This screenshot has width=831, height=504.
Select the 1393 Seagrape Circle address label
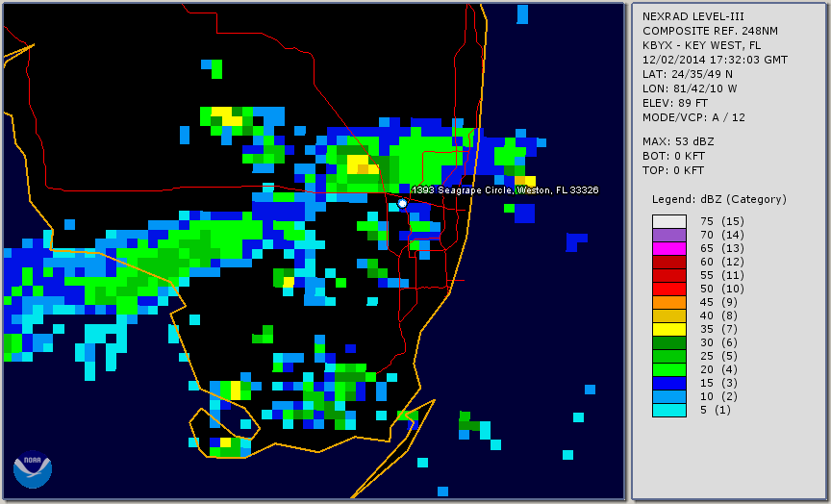[505, 189]
